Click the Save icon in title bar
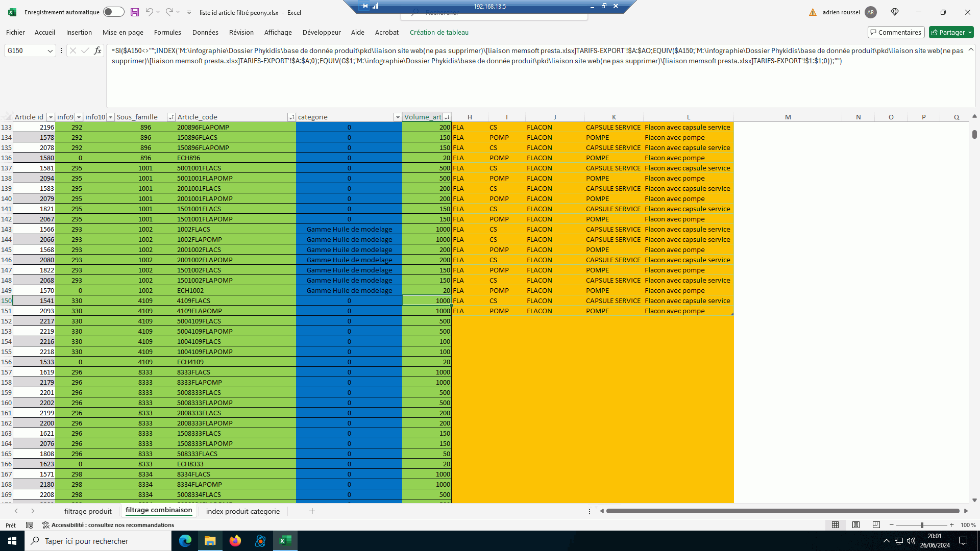This screenshot has width=980, height=551. (x=135, y=12)
